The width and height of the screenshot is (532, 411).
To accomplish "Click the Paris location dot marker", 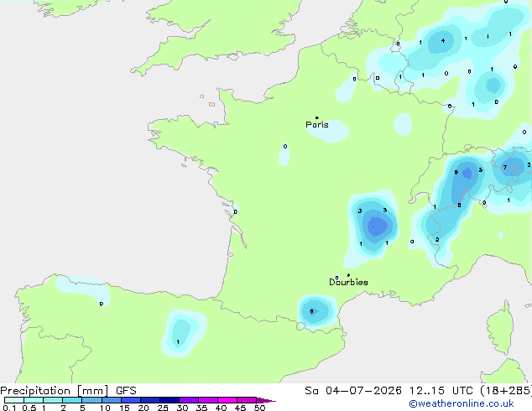I will [317, 117].
